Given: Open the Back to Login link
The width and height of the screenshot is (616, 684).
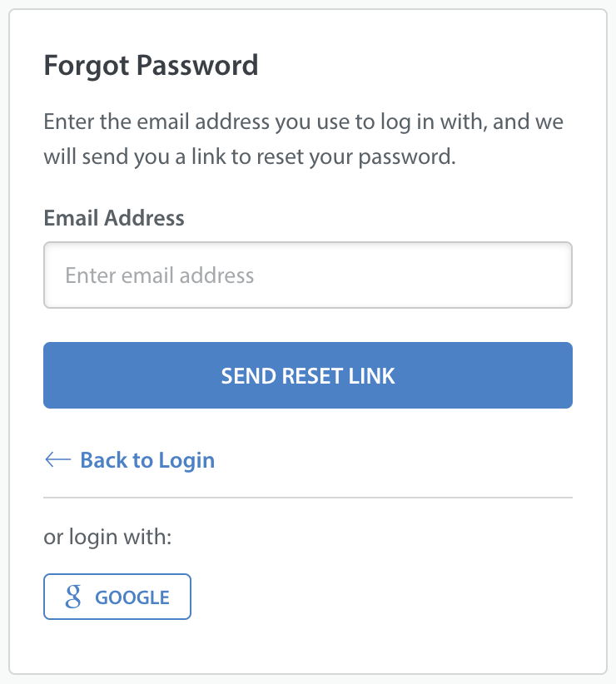Looking at the screenshot, I should pos(130,460).
